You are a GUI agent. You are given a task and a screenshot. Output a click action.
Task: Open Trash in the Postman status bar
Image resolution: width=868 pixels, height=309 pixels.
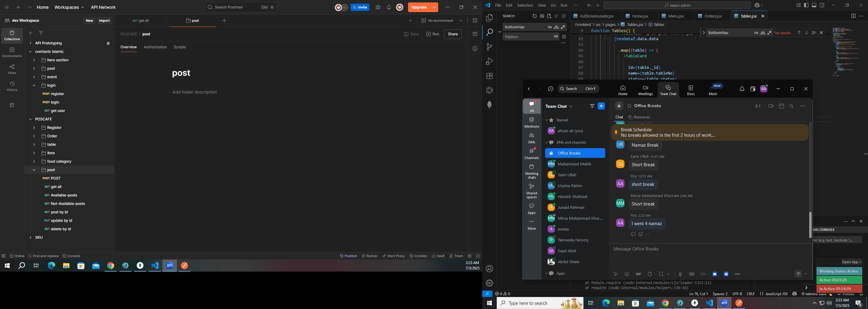tap(456, 256)
